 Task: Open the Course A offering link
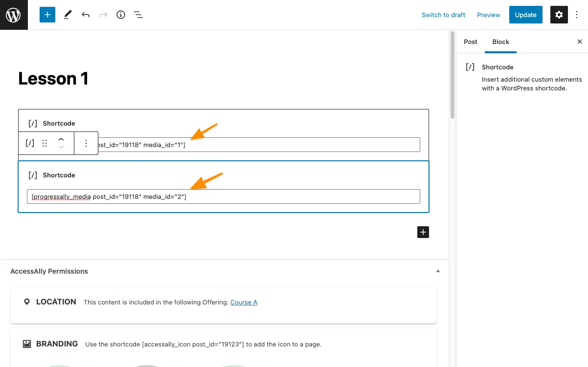click(244, 302)
